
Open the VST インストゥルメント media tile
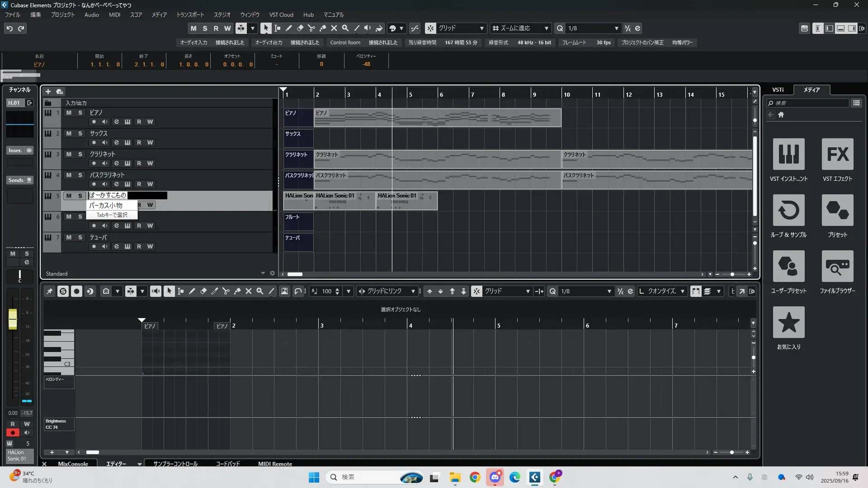[788, 154]
